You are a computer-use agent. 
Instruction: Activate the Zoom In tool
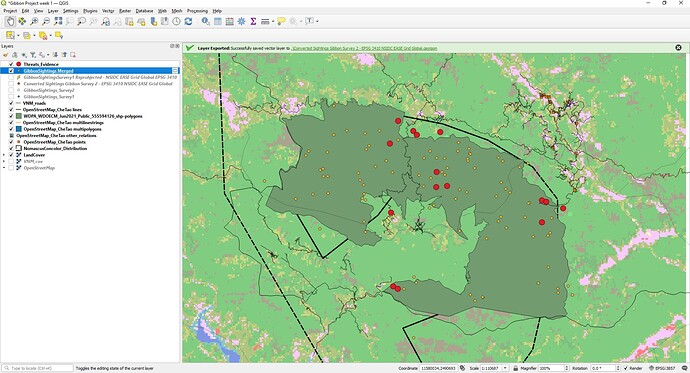(34, 21)
